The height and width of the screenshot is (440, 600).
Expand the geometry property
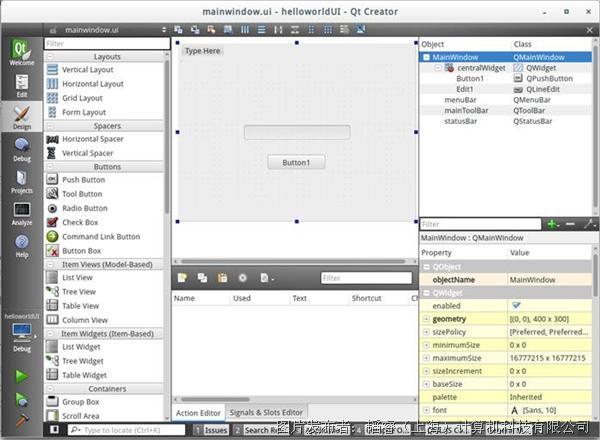click(426, 319)
